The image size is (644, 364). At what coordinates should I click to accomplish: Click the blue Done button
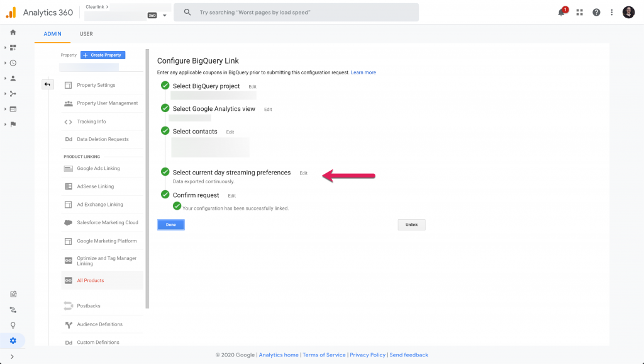coord(171,225)
